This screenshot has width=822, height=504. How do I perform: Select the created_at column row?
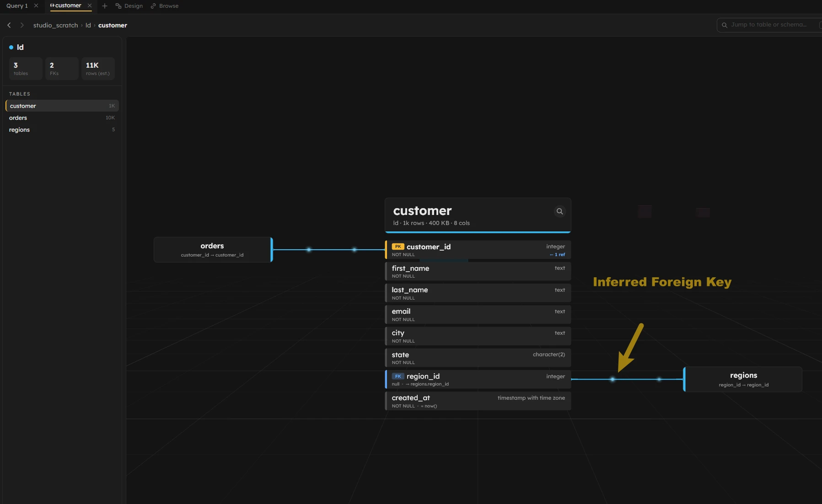coord(478,401)
